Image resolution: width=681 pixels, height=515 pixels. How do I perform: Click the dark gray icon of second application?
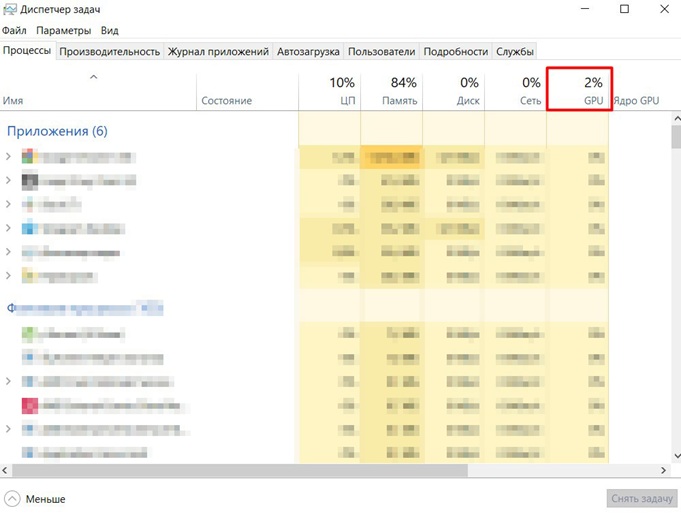(x=30, y=180)
